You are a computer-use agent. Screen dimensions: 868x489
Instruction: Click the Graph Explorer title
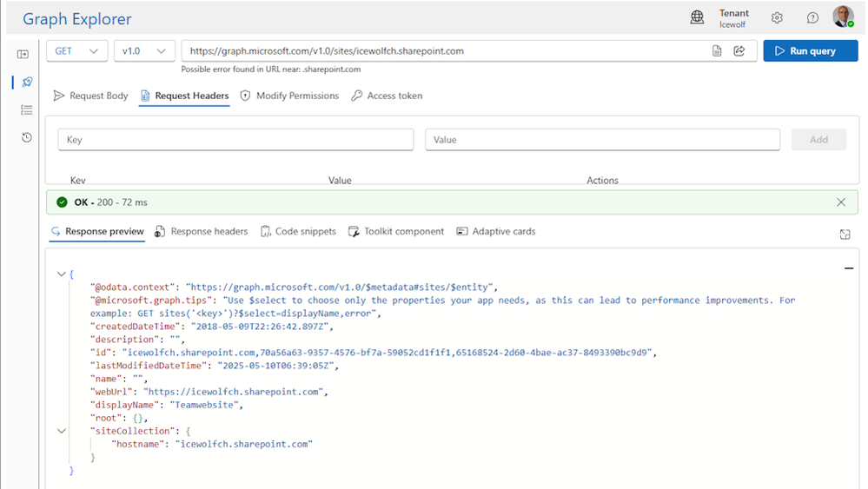point(77,19)
